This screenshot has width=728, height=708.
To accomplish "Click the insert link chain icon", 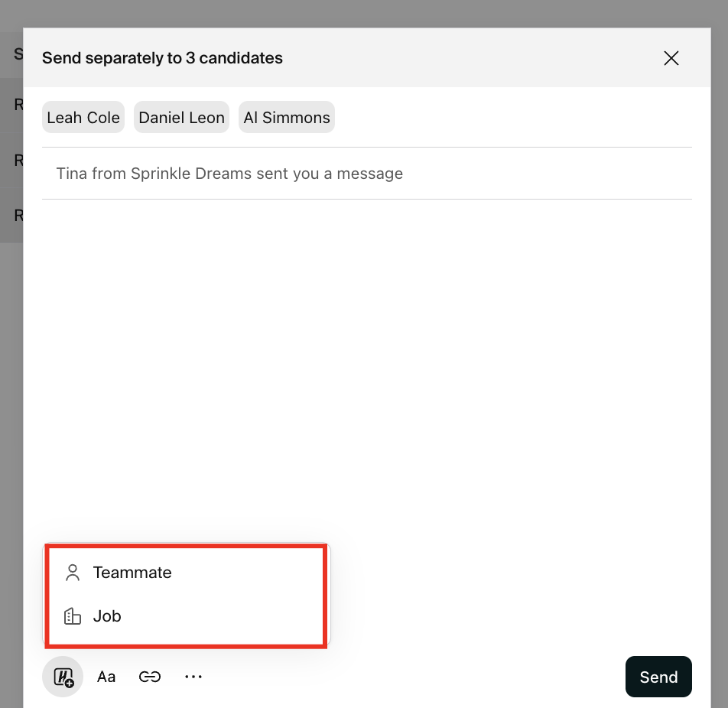I will pos(150,677).
